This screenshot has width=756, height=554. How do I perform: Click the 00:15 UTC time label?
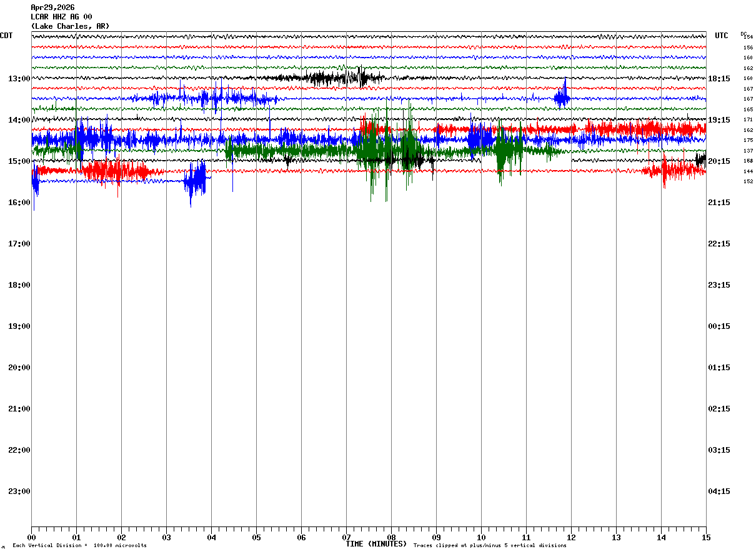[x=719, y=326]
